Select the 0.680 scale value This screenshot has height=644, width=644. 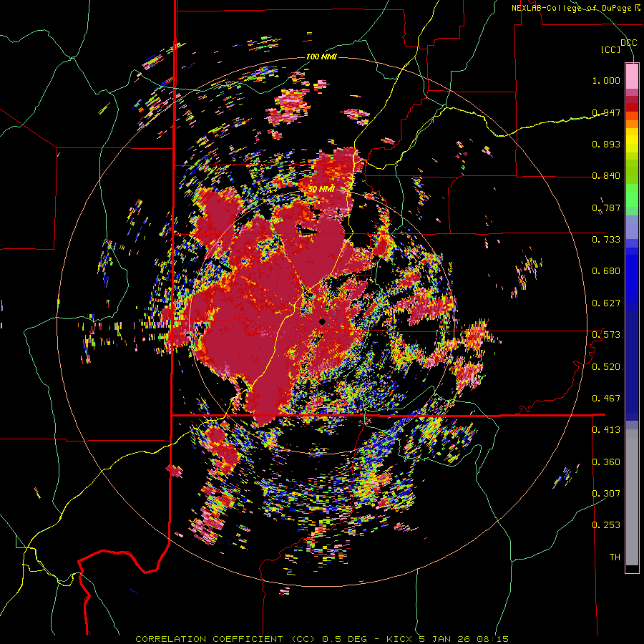click(x=606, y=271)
